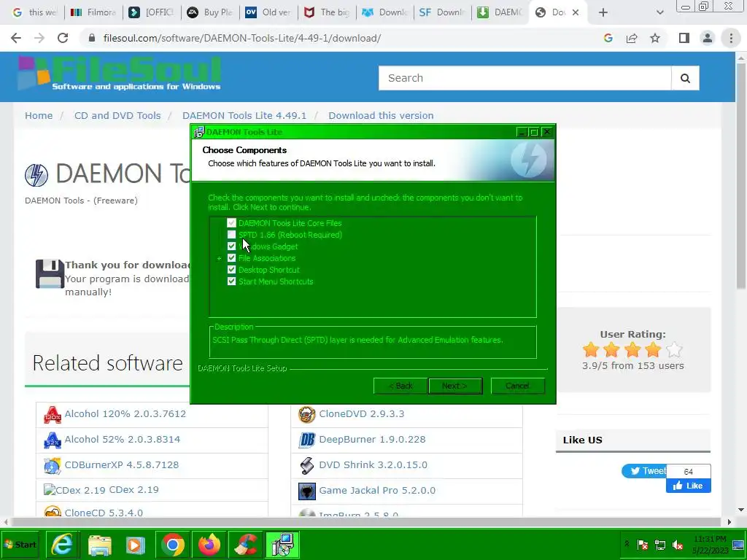Uncheck Start Menu Shortcuts checkbox
The width and height of the screenshot is (747, 560).
(231, 281)
